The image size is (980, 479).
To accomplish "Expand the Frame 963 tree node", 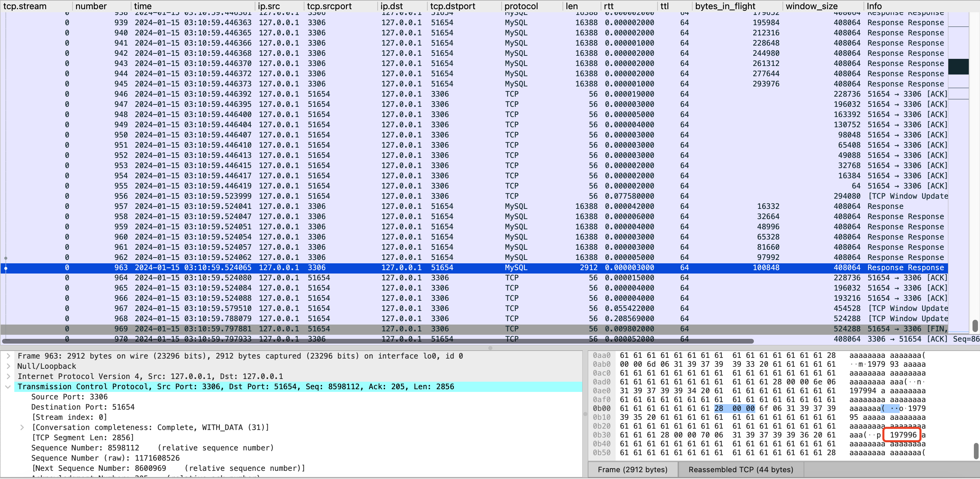I will point(9,356).
